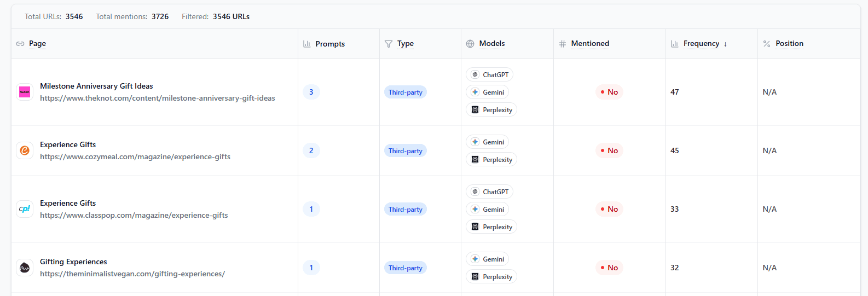Click ChatGPT chip in Milestone Anniversary row

tap(490, 75)
